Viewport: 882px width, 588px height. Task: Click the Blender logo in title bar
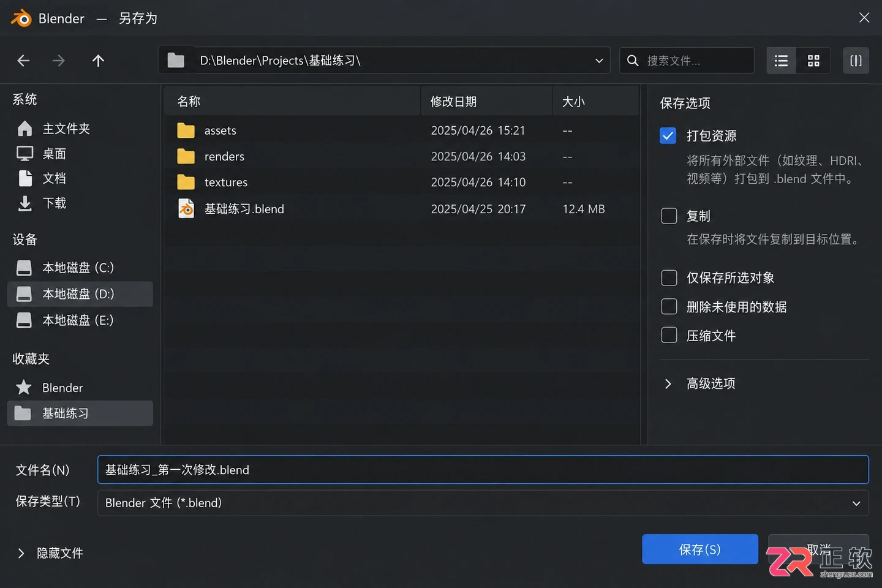pos(21,18)
